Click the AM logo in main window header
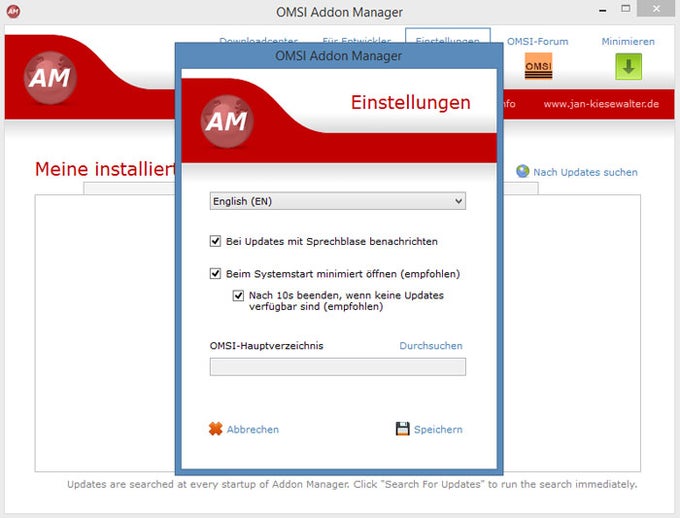The image size is (680, 518). (x=50, y=78)
